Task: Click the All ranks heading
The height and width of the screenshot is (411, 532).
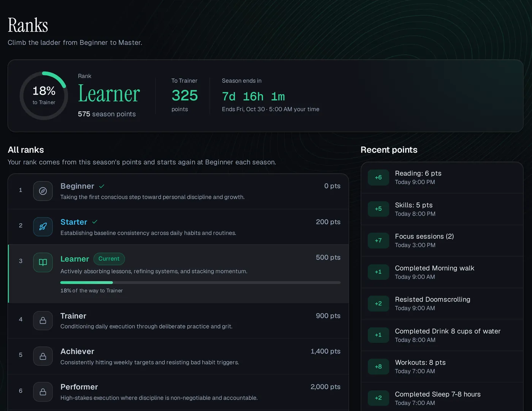Action: [x=26, y=150]
